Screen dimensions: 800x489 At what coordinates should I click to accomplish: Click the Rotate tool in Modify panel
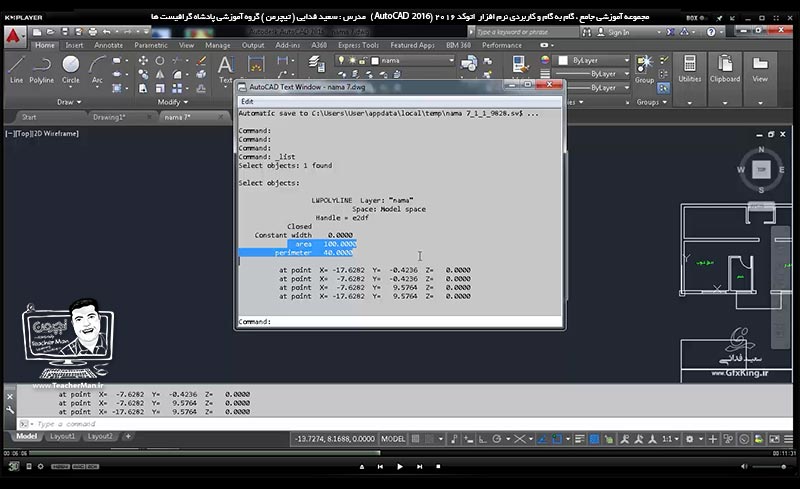point(160,61)
